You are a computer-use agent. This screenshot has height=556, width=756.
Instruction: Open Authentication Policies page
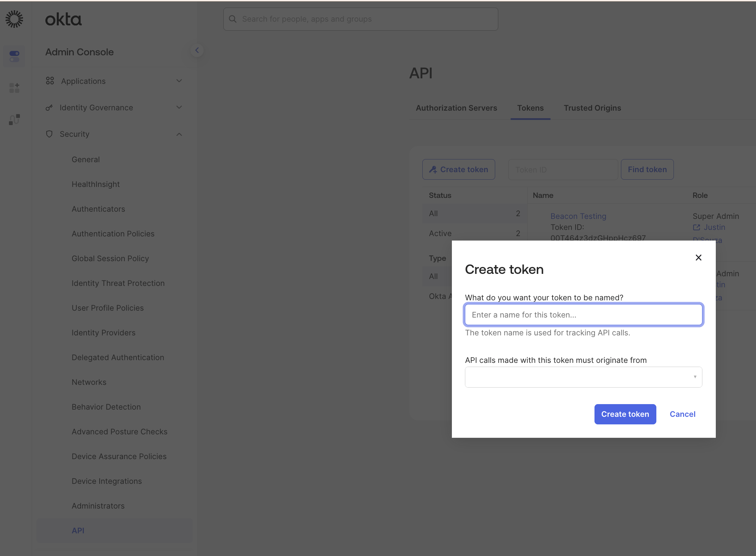[113, 234]
